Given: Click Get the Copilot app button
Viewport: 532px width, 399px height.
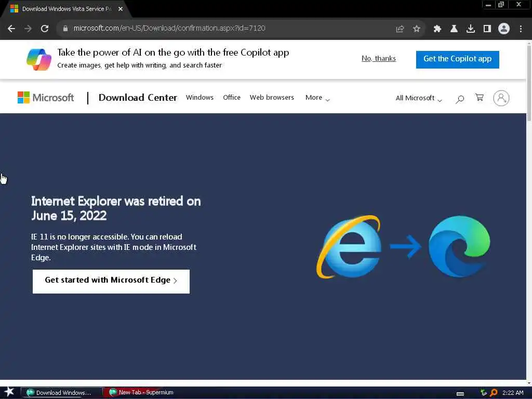Looking at the screenshot, I should (457, 59).
